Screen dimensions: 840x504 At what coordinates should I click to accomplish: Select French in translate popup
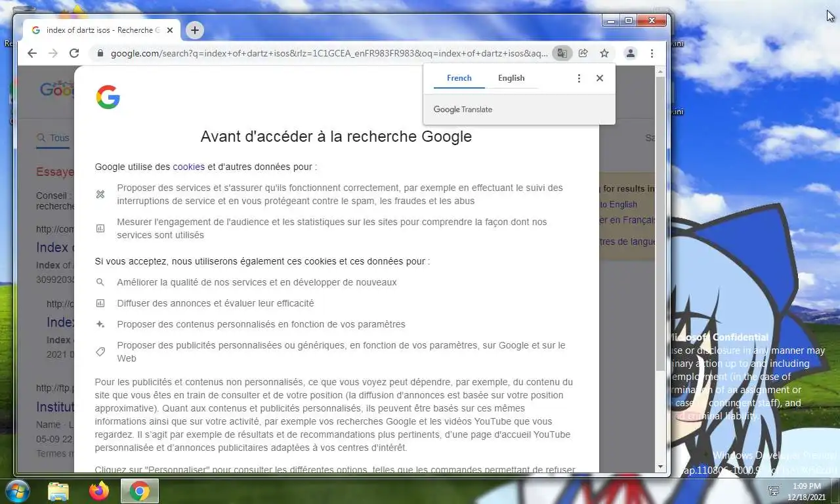coord(459,78)
